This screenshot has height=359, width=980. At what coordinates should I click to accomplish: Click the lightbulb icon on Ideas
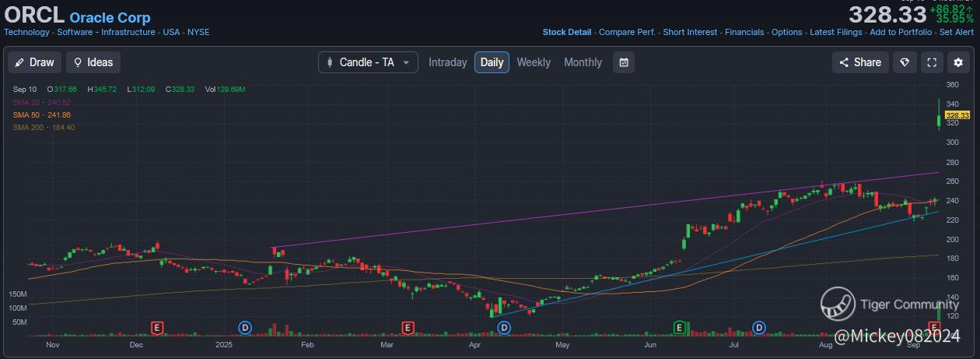tap(79, 62)
